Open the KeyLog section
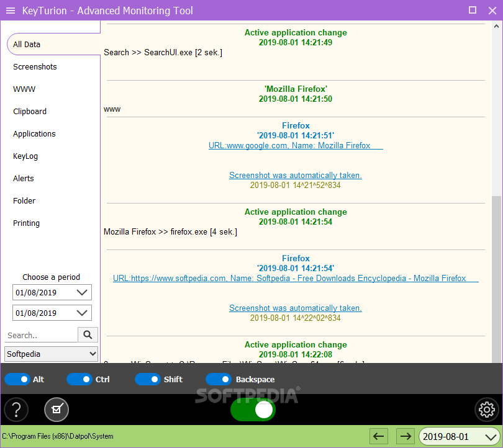503x448 pixels. coord(25,156)
